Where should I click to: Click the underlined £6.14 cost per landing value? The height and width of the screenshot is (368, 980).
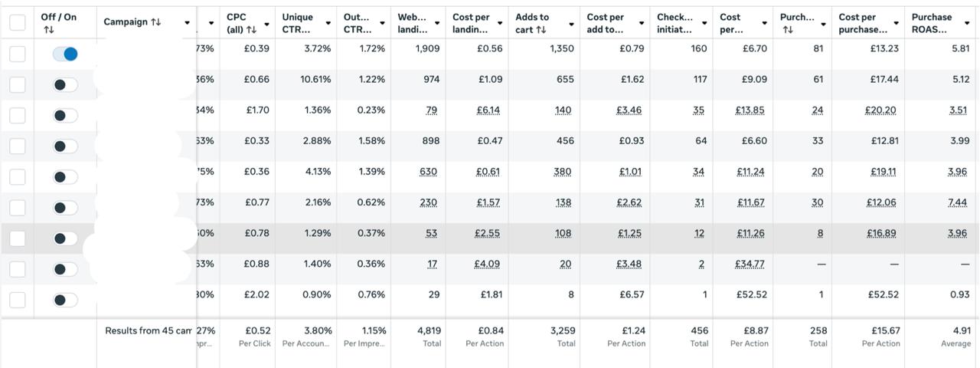click(488, 110)
